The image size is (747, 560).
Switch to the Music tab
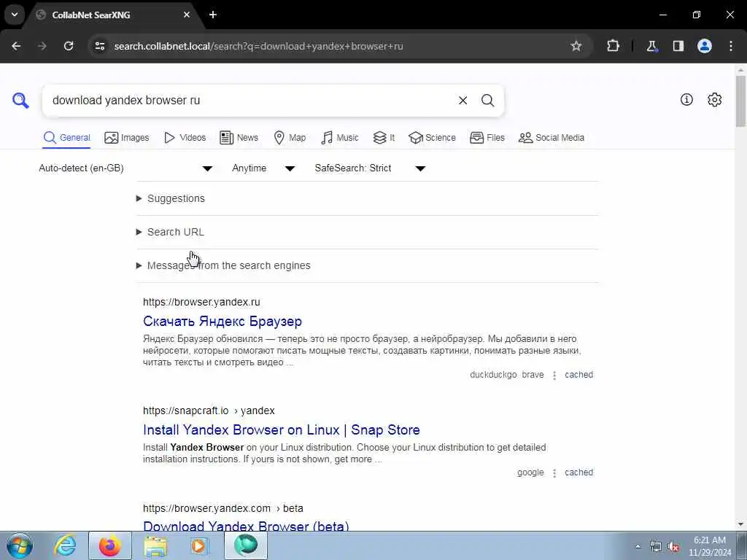tap(340, 138)
